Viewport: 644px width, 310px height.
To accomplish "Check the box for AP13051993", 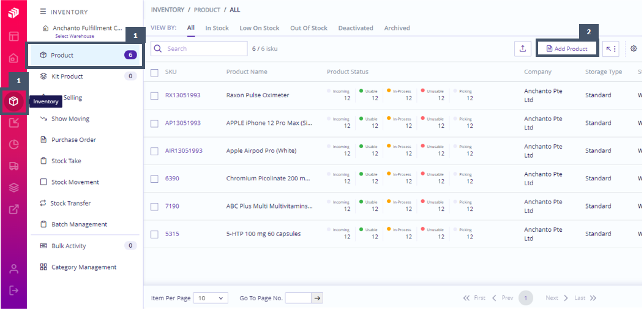I will point(154,124).
